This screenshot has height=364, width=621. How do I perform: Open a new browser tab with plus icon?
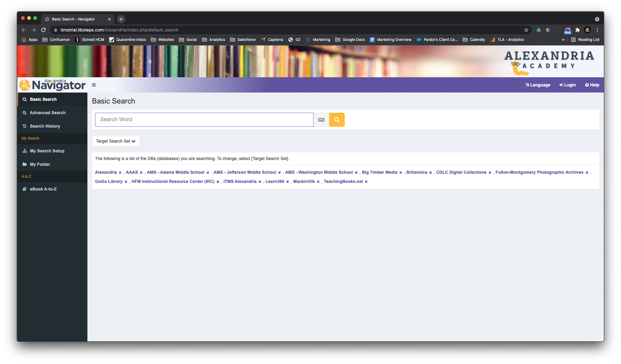[121, 19]
